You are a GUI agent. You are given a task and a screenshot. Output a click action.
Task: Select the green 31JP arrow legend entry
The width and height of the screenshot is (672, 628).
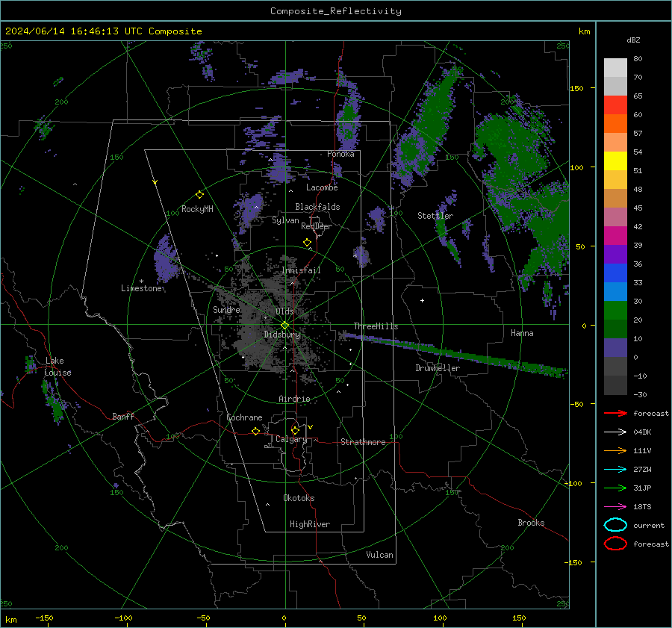point(615,488)
